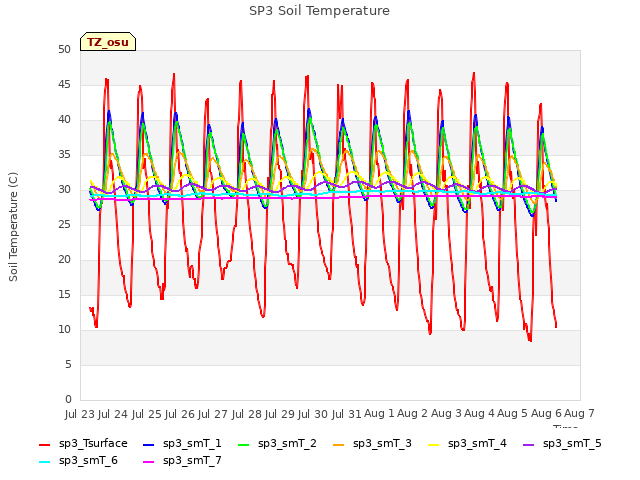The image size is (640, 480).
Task: Click the 10 y-axis tick label
Action: pyautogui.click(x=64, y=329)
